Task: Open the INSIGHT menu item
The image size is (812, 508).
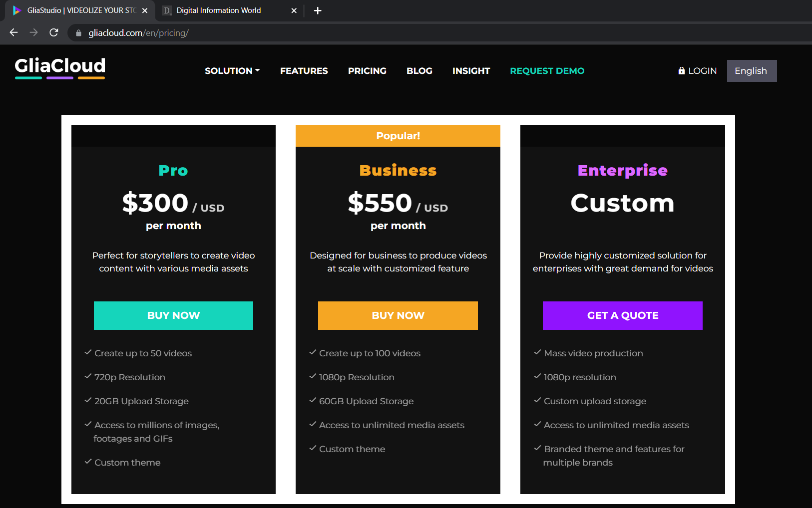Action: (x=471, y=71)
